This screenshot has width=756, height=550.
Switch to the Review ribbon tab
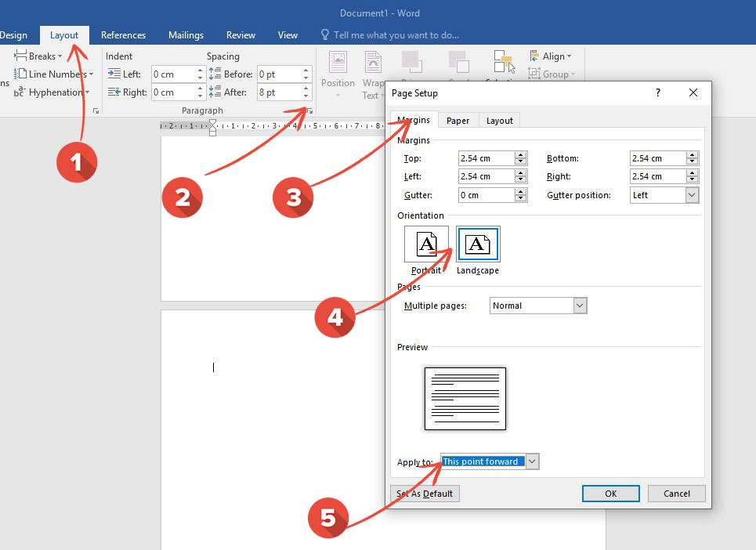click(241, 35)
